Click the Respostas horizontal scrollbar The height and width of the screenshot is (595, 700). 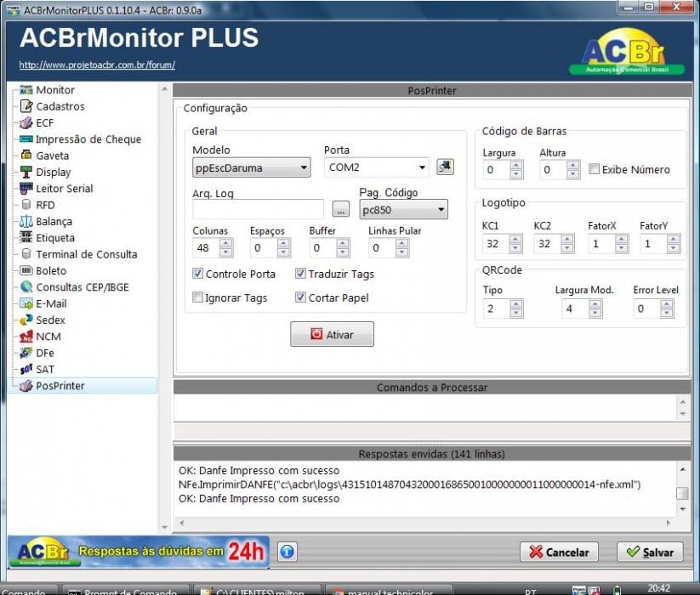pyautogui.click(x=424, y=522)
